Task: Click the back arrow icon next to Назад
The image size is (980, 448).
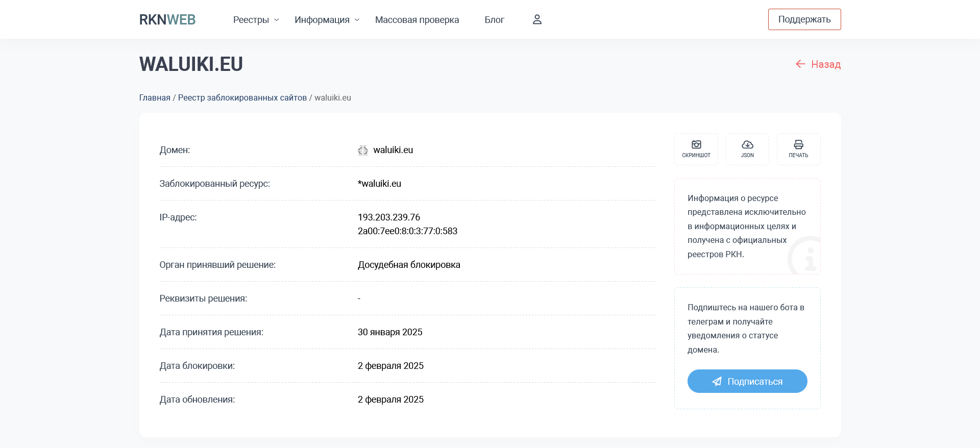Action: pos(800,64)
